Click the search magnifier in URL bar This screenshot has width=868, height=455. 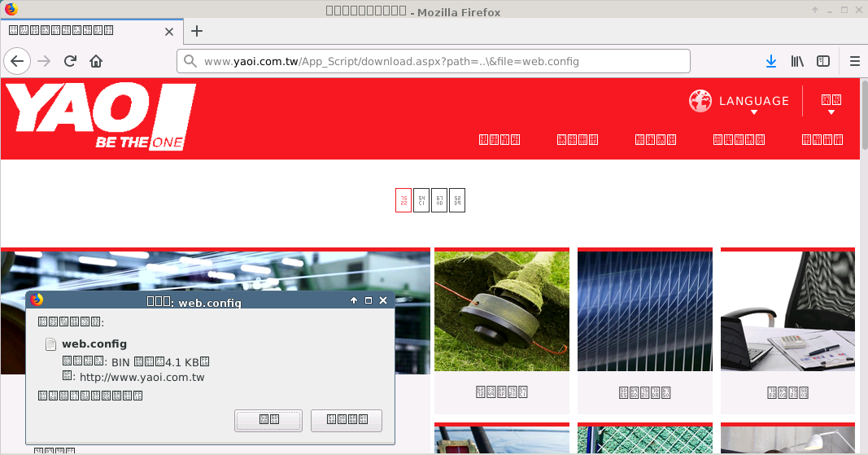190,61
